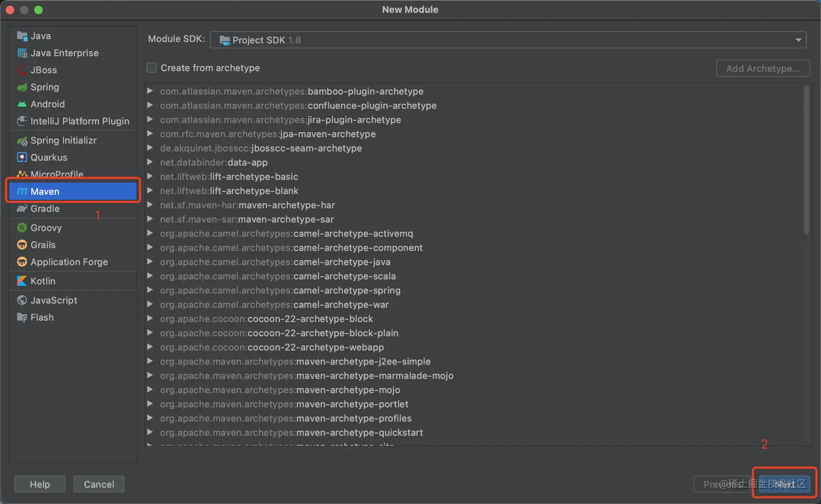Expand the maven-archetype-quickstart entry

[150, 432]
